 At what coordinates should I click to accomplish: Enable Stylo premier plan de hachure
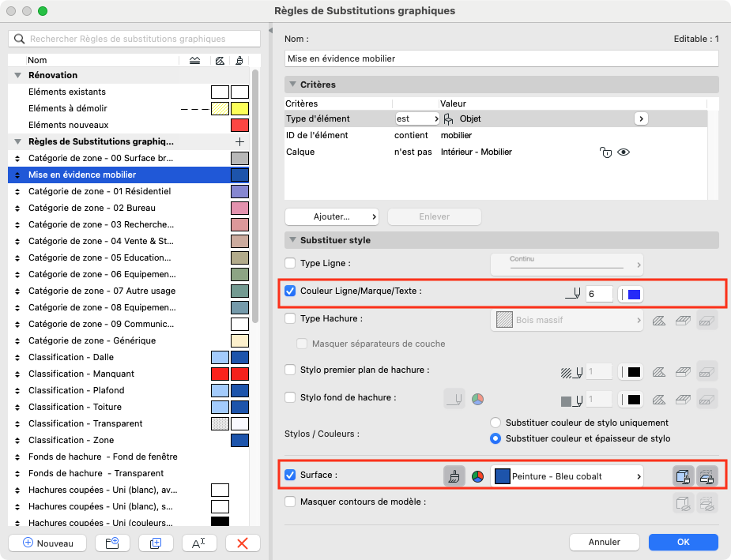[290, 370]
